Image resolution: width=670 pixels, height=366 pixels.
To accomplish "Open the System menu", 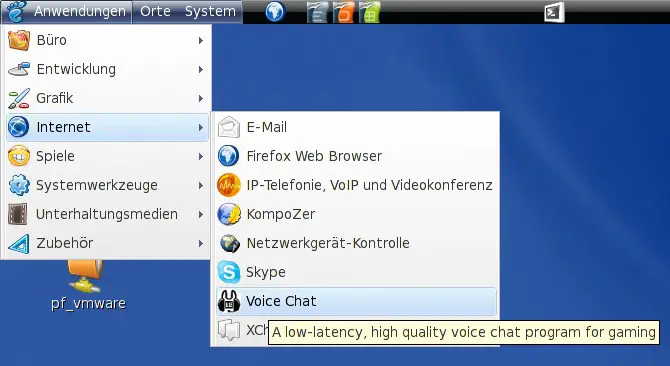I will pyautogui.click(x=210, y=11).
